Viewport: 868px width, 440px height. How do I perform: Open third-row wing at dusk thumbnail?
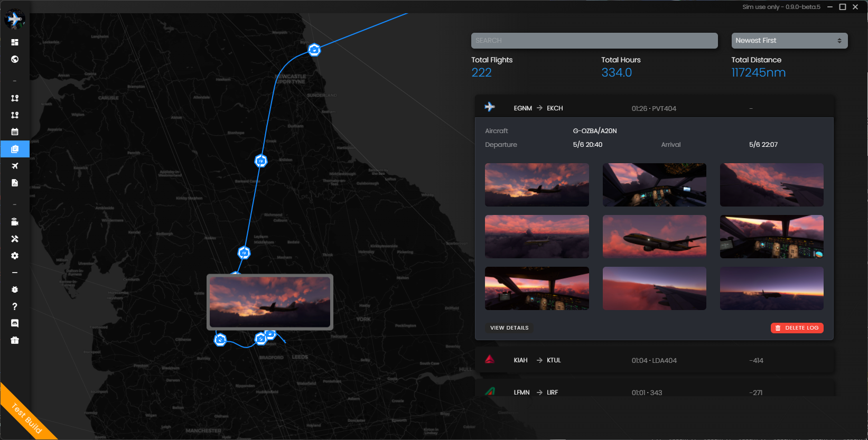654,288
